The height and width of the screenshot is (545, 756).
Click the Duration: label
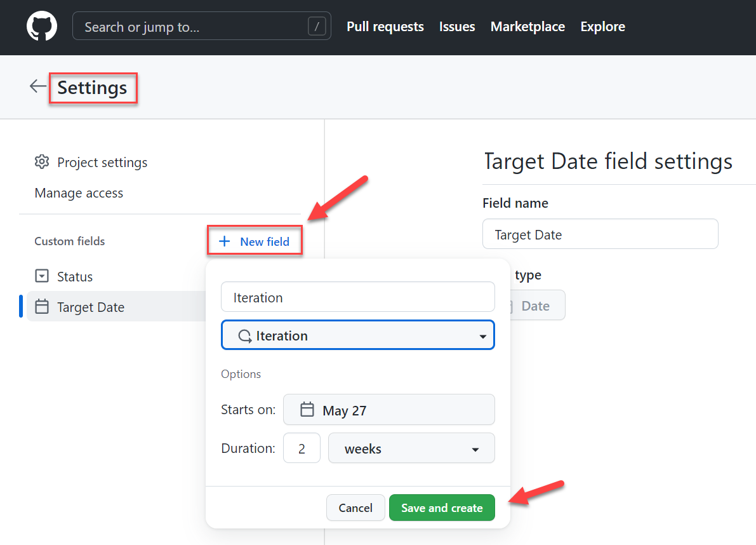click(x=248, y=448)
